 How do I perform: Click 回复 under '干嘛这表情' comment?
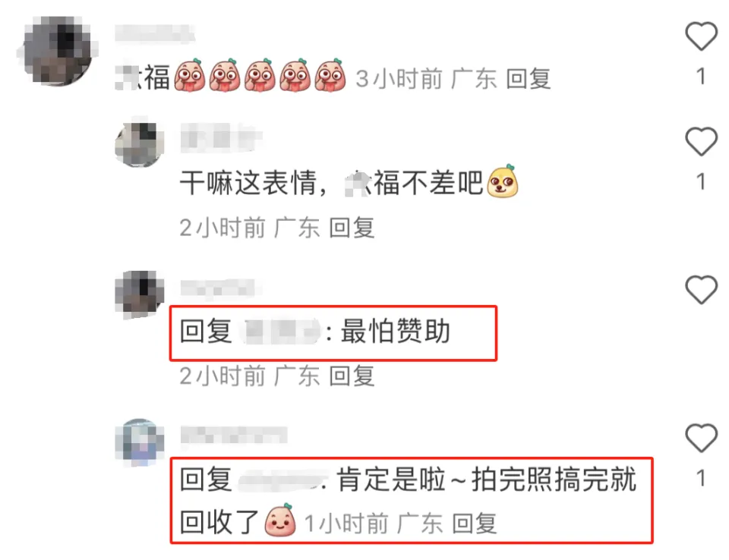click(x=352, y=228)
